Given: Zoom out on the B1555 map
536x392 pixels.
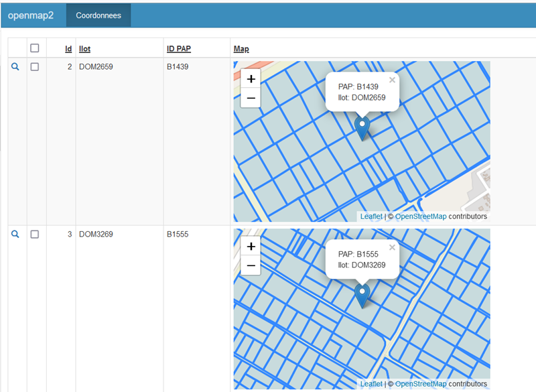Looking at the screenshot, I should (x=251, y=265).
